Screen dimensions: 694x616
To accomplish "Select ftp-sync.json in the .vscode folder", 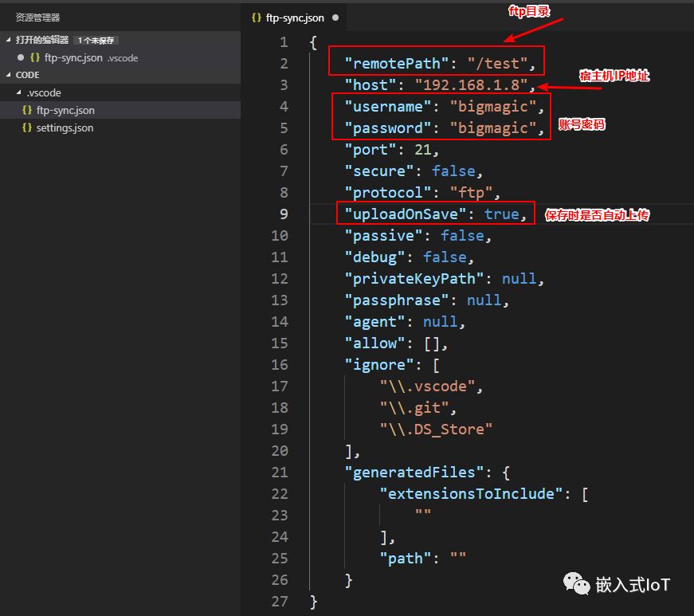I will pyautogui.click(x=65, y=111).
